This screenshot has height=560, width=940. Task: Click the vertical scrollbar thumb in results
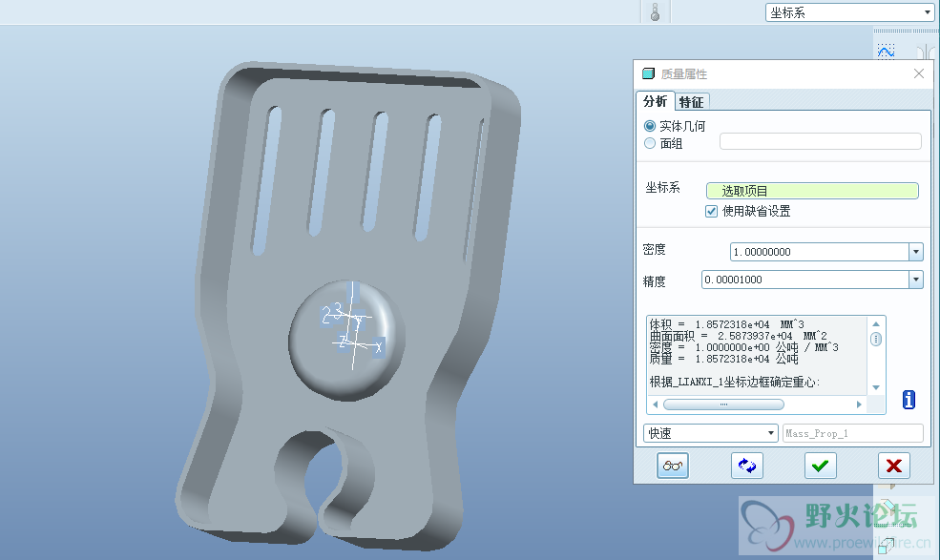pos(876,340)
